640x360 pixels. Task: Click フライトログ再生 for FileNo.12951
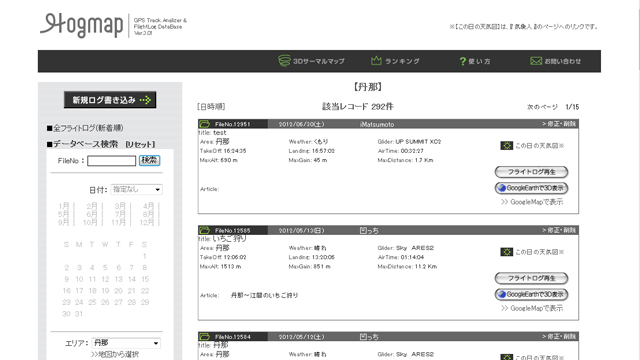[531, 172]
